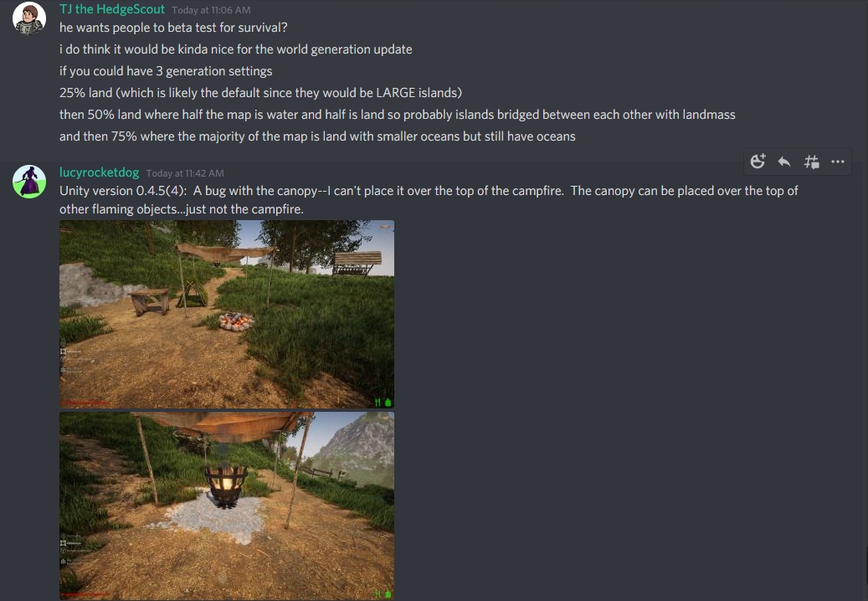Click the Today at 11:06 AM timestamp
The image size is (868, 601).
click(211, 10)
